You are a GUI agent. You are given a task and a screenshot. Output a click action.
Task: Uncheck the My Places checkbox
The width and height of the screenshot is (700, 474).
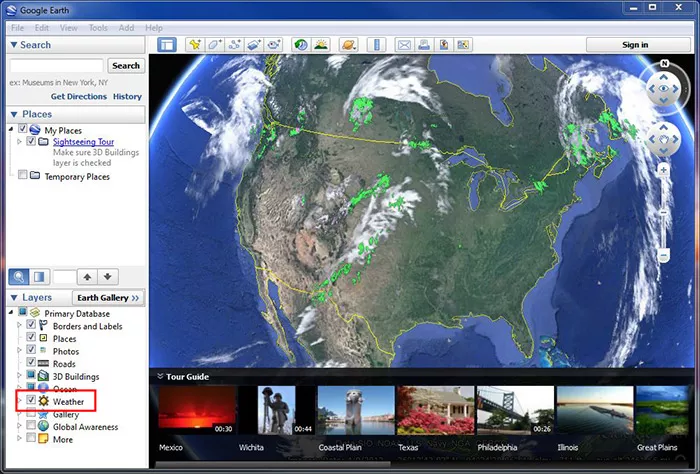[22, 129]
